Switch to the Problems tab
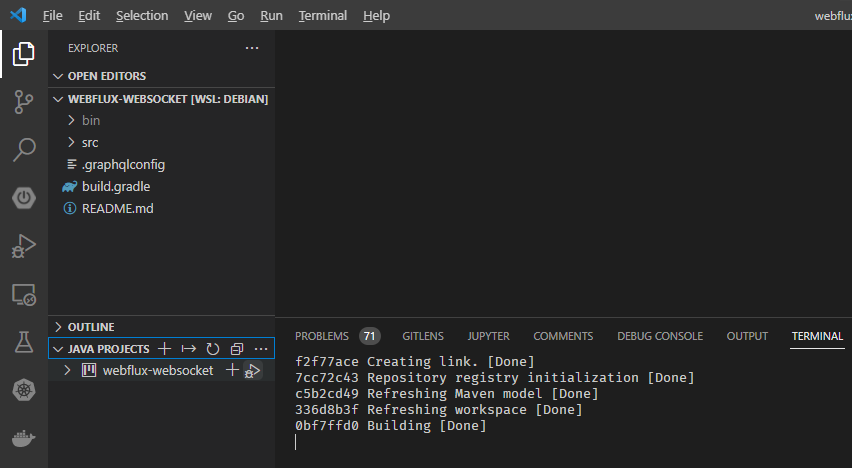This screenshot has width=852, height=468. (x=322, y=336)
